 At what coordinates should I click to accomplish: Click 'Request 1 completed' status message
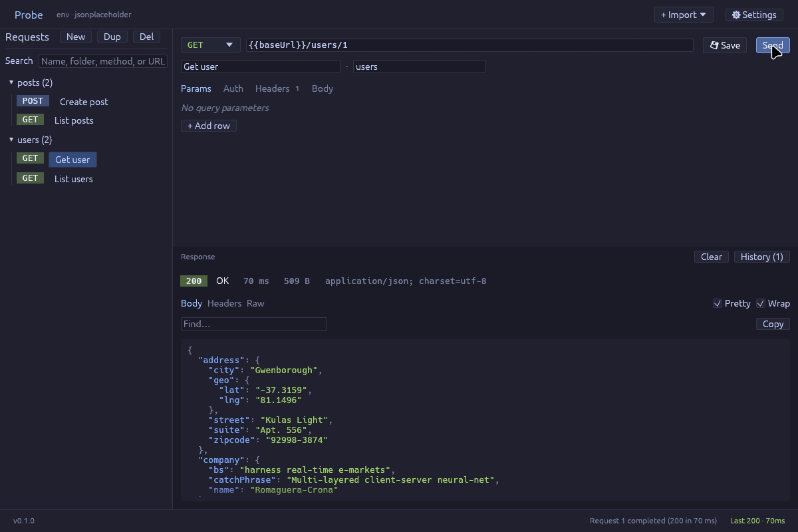click(x=653, y=521)
